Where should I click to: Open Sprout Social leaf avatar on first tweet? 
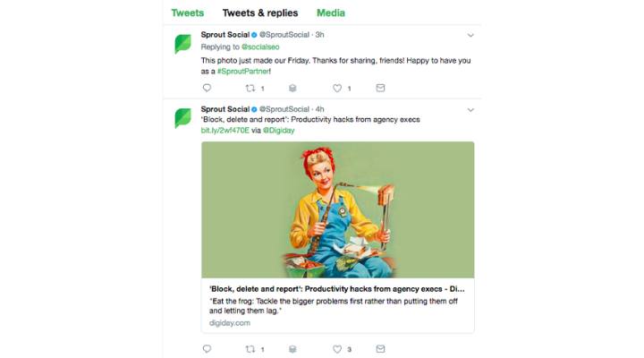click(182, 43)
